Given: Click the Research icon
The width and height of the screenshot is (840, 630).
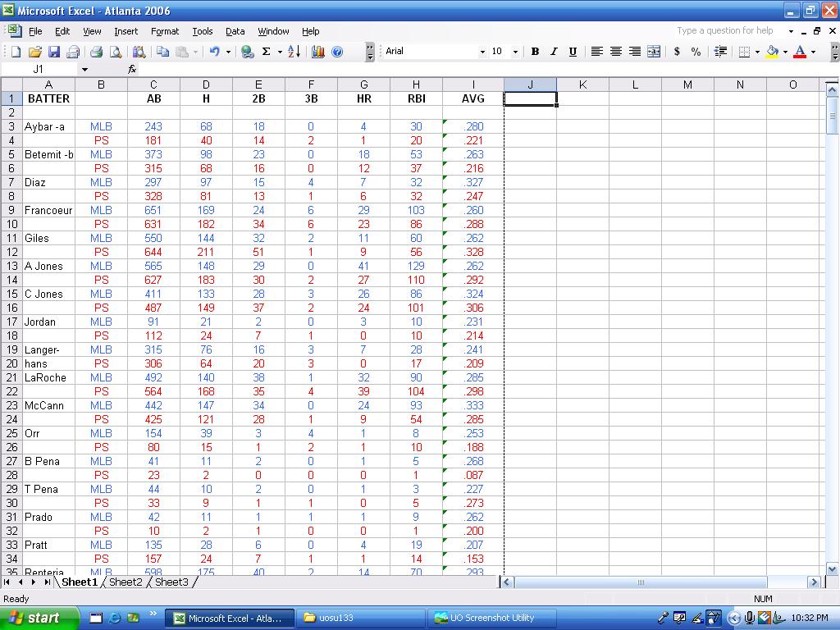Looking at the screenshot, I should (139, 52).
